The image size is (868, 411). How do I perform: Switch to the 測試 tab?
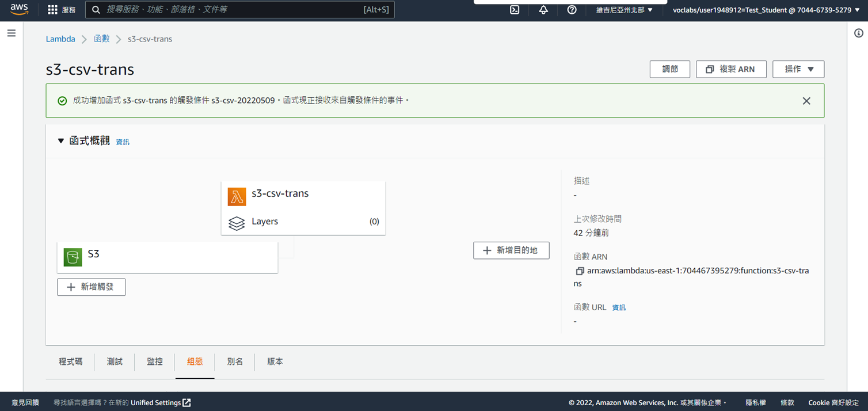[114, 361]
